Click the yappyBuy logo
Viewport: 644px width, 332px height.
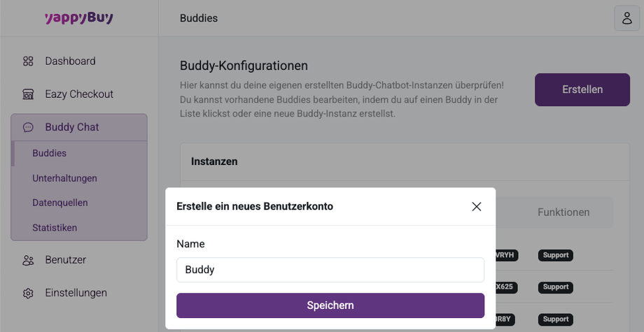coord(78,18)
